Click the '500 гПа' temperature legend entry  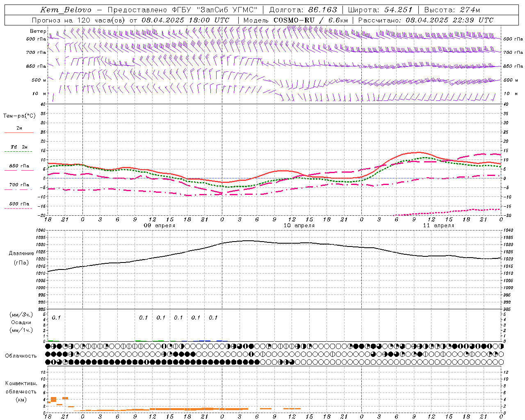pos(19,204)
